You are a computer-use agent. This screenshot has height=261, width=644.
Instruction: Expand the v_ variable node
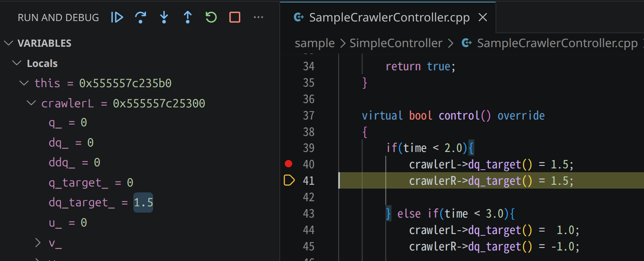(38, 242)
